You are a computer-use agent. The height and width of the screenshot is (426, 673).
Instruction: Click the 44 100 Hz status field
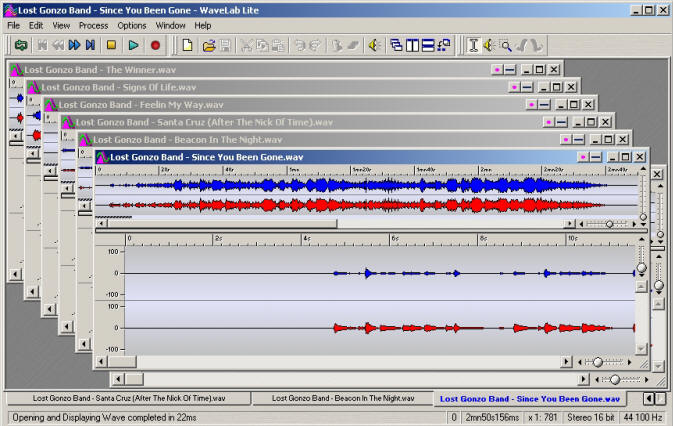[x=643, y=417]
